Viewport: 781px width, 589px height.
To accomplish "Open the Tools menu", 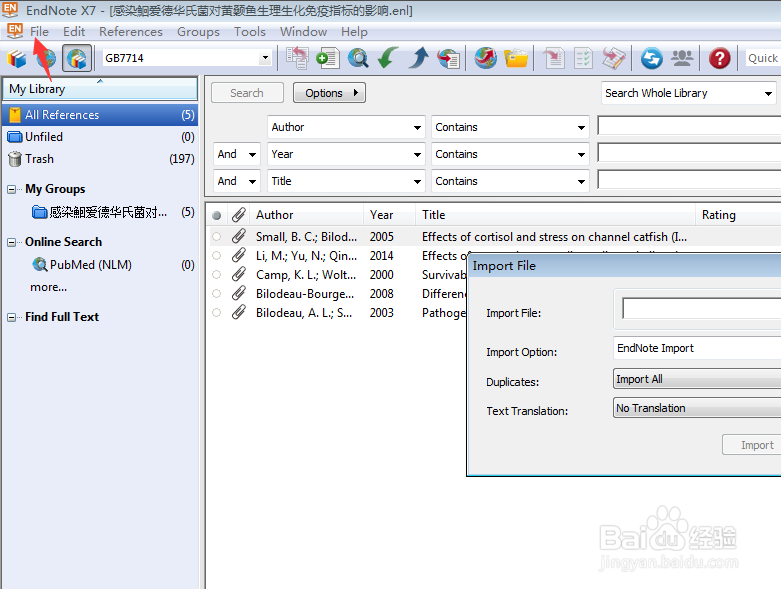I will [x=250, y=31].
